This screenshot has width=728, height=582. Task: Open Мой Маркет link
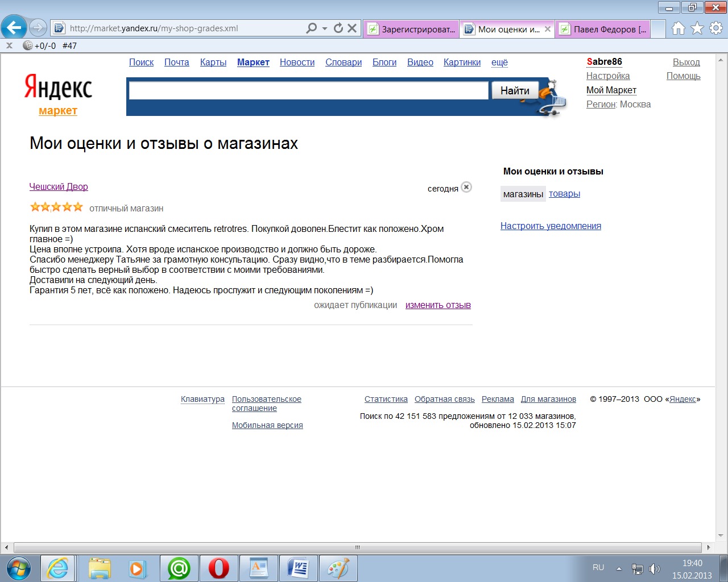611,90
